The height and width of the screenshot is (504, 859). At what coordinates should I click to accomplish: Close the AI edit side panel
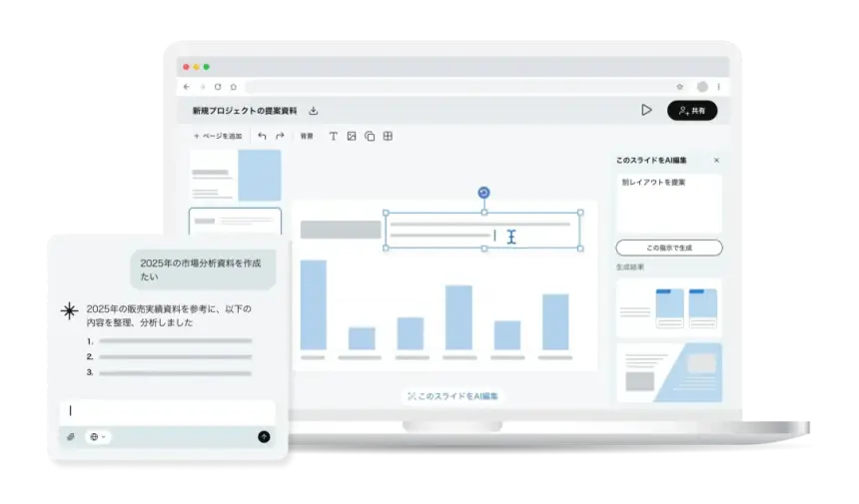pyautogui.click(x=716, y=160)
